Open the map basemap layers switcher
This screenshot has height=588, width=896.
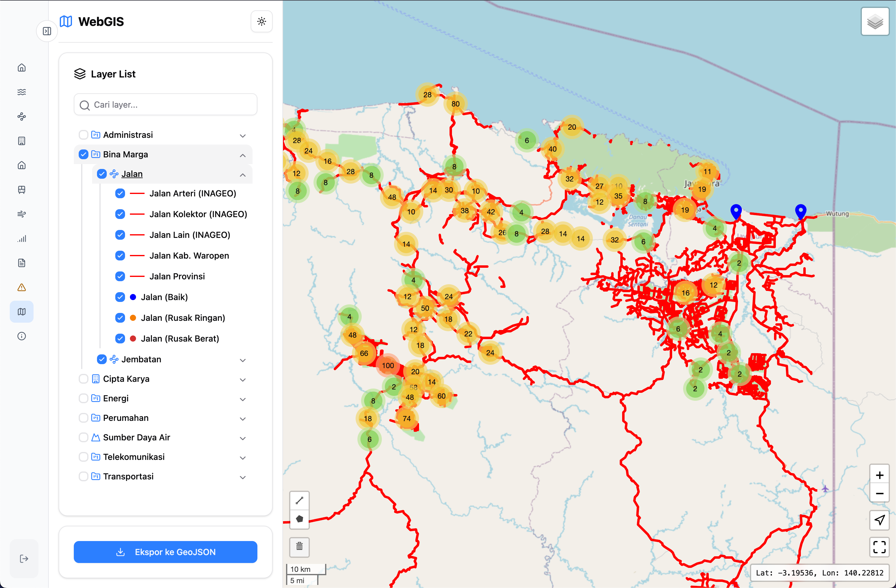click(x=875, y=21)
